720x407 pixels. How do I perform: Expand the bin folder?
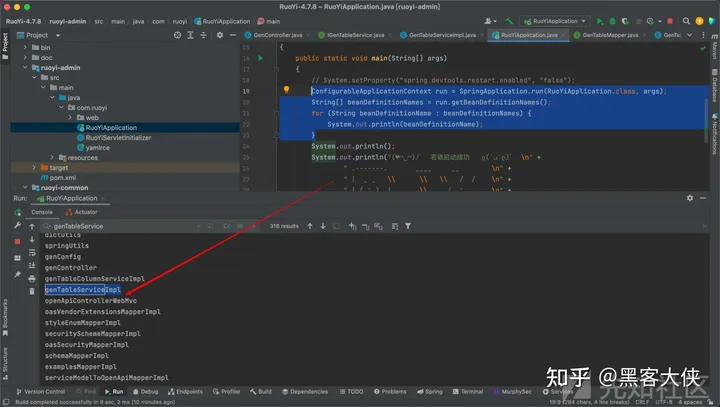[x=25, y=47]
